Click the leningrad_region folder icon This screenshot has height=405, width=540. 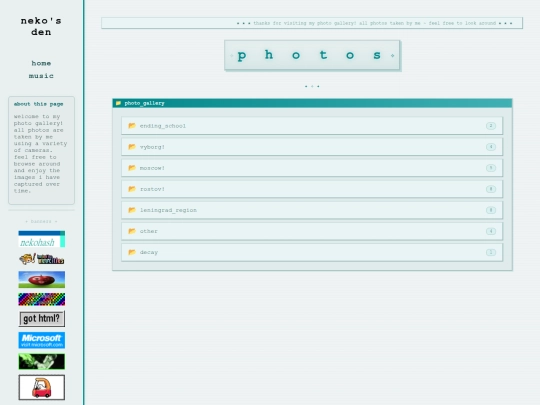[x=132, y=210]
